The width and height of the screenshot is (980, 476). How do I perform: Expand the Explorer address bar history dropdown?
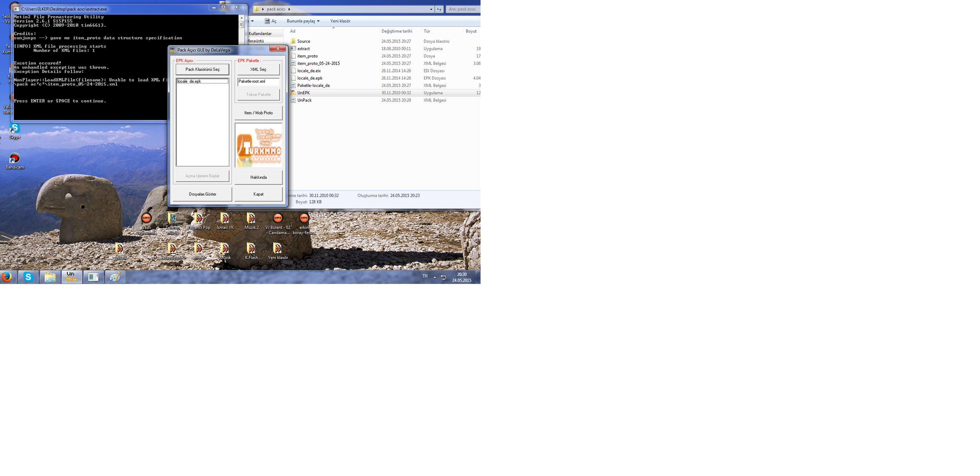click(x=431, y=9)
